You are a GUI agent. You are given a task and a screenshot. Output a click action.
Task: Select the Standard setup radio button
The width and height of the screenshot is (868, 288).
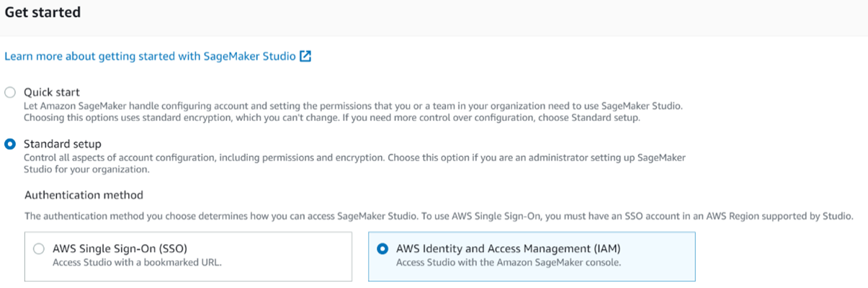9,144
